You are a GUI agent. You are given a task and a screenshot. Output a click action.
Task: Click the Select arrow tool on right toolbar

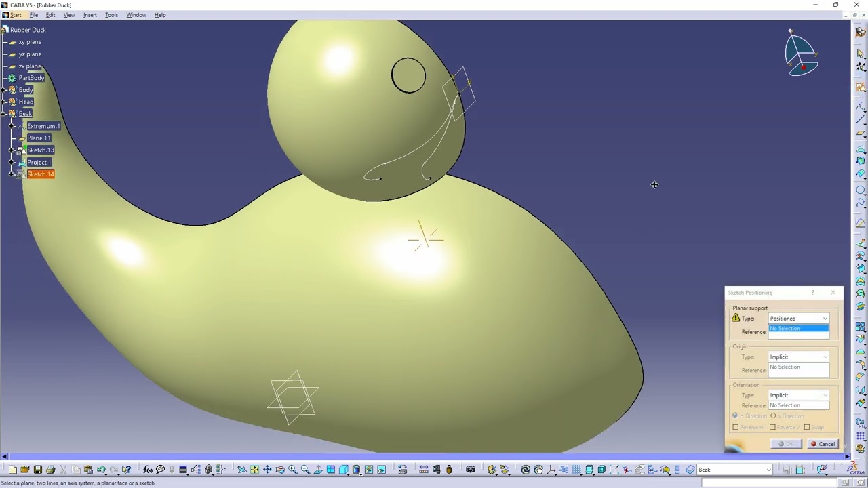[x=861, y=54]
